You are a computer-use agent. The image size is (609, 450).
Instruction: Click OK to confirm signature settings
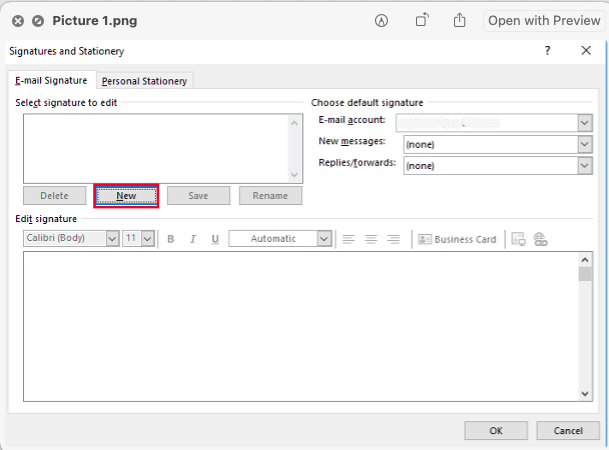pyautogui.click(x=496, y=431)
